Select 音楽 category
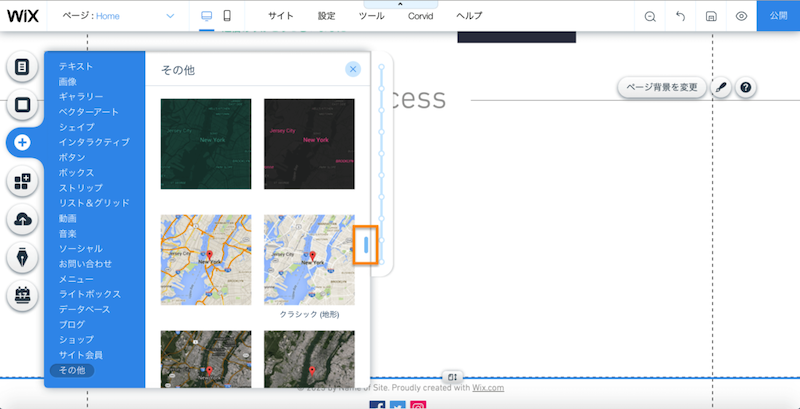This screenshot has width=800, height=409. click(67, 234)
